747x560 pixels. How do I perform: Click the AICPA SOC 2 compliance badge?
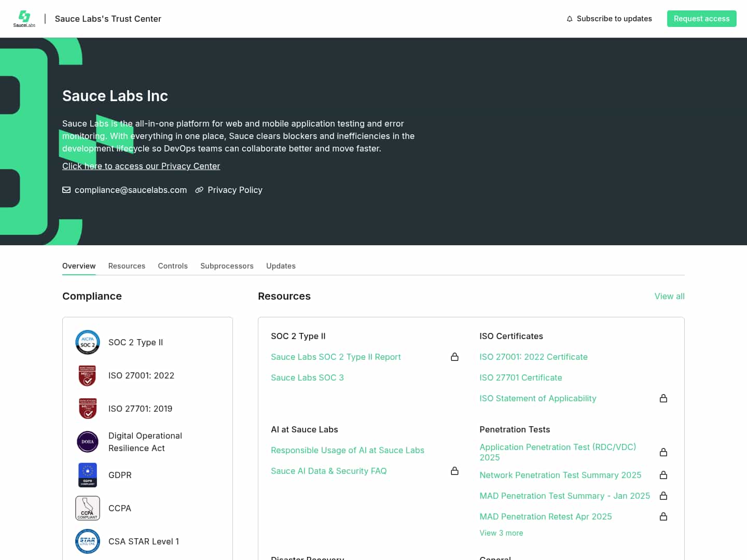pyautogui.click(x=87, y=342)
